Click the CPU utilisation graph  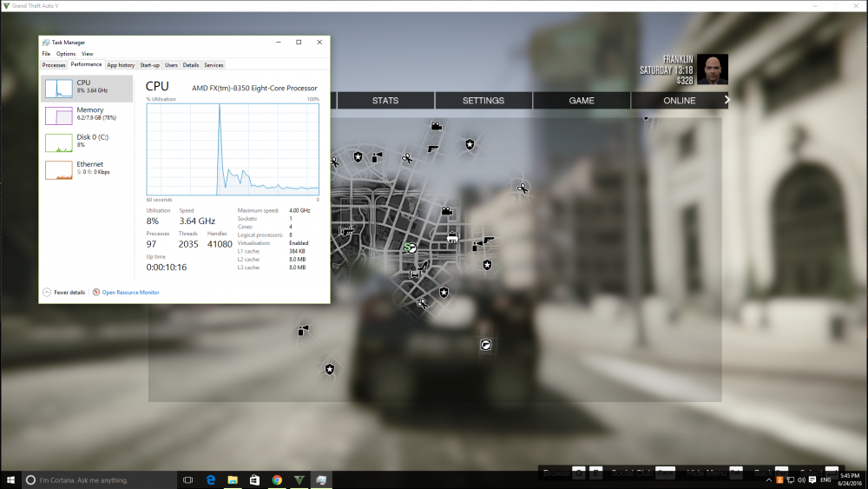tap(233, 149)
